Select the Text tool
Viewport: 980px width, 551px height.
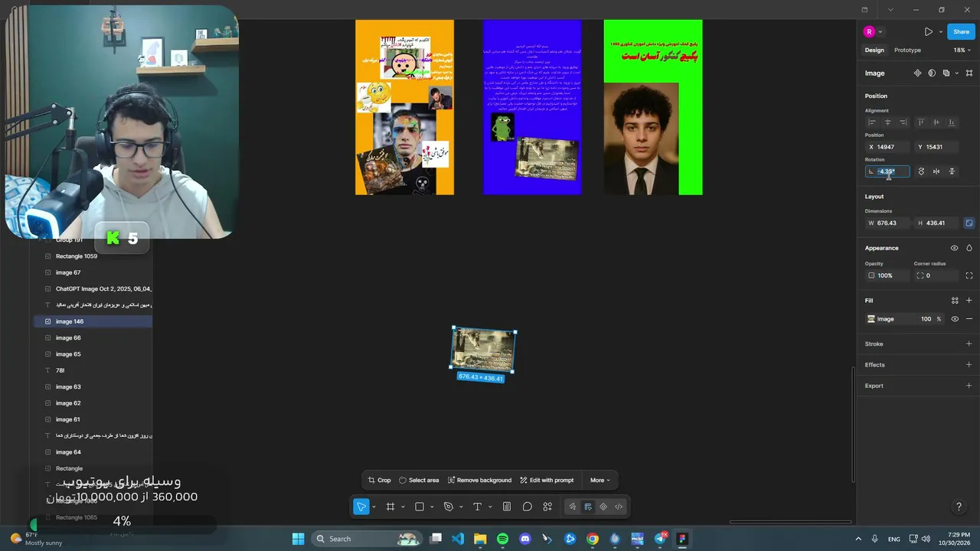point(477,507)
